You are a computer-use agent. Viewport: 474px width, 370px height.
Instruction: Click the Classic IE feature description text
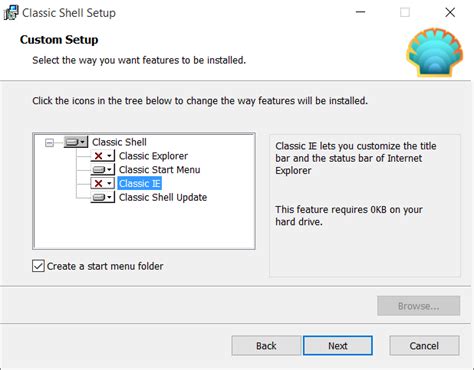[x=356, y=158]
